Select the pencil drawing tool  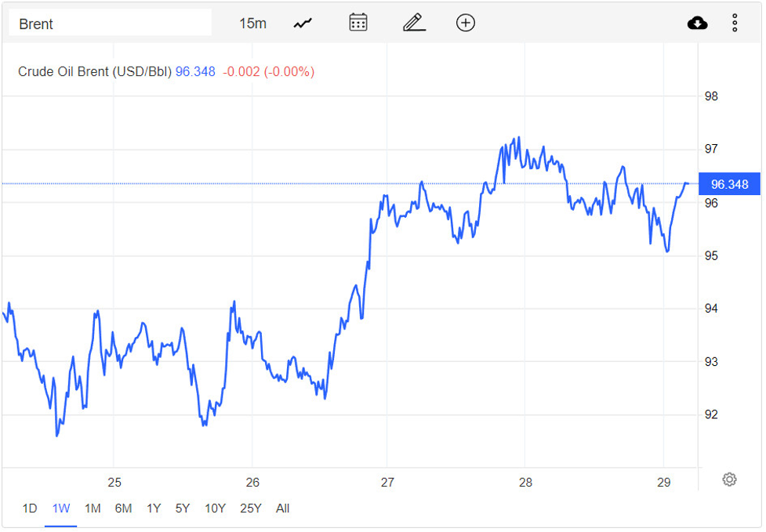pos(414,23)
